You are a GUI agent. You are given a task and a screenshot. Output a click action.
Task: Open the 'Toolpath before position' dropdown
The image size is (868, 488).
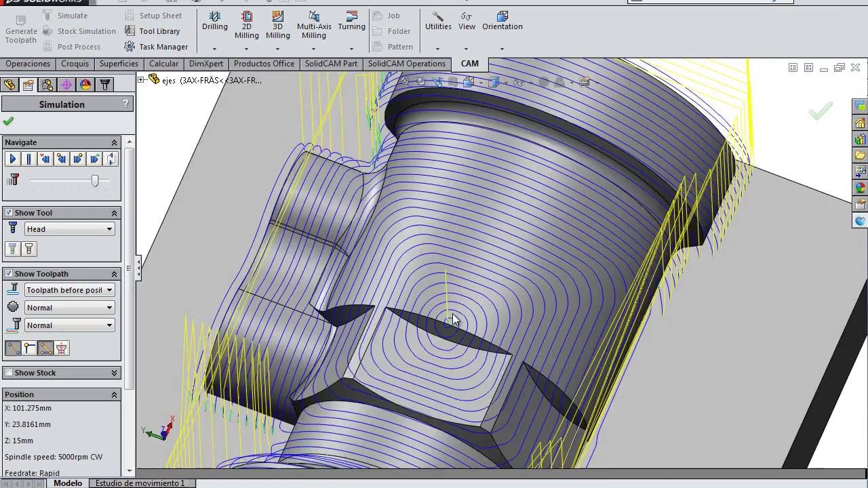click(69, 290)
